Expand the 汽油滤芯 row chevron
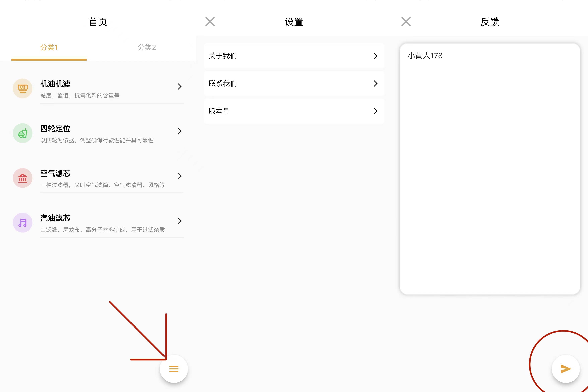The image size is (588, 392). pos(180,221)
